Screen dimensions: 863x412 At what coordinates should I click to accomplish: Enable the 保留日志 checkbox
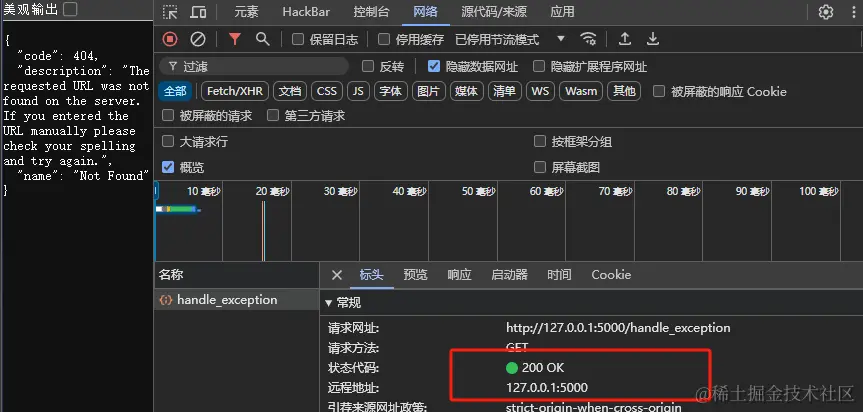click(298, 39)
